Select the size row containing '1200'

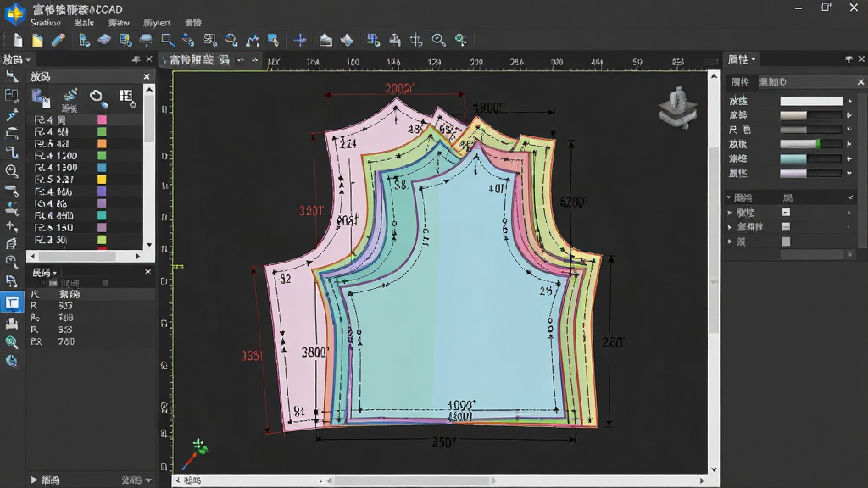tap(84, 156)
